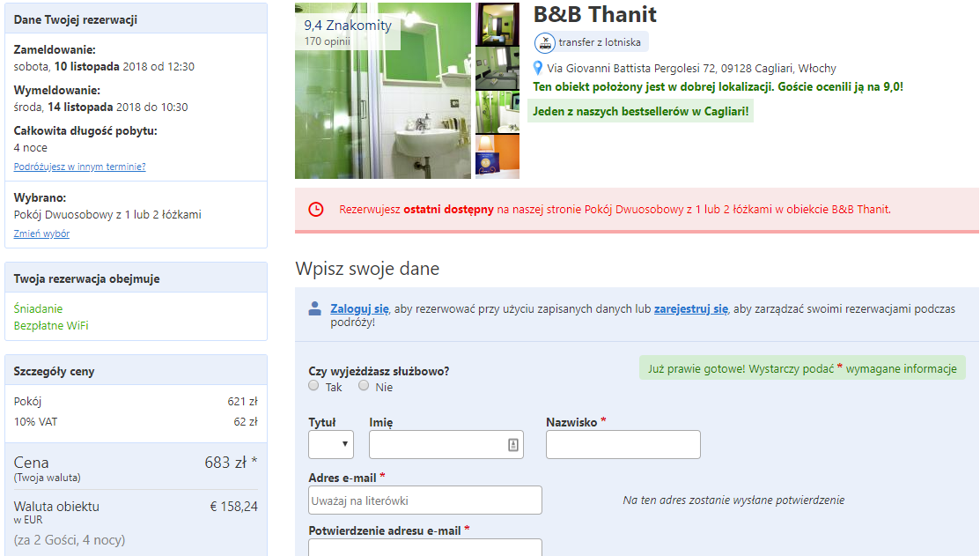Select Nie for business travel
The image size is (980, 556).
[364, 386]
